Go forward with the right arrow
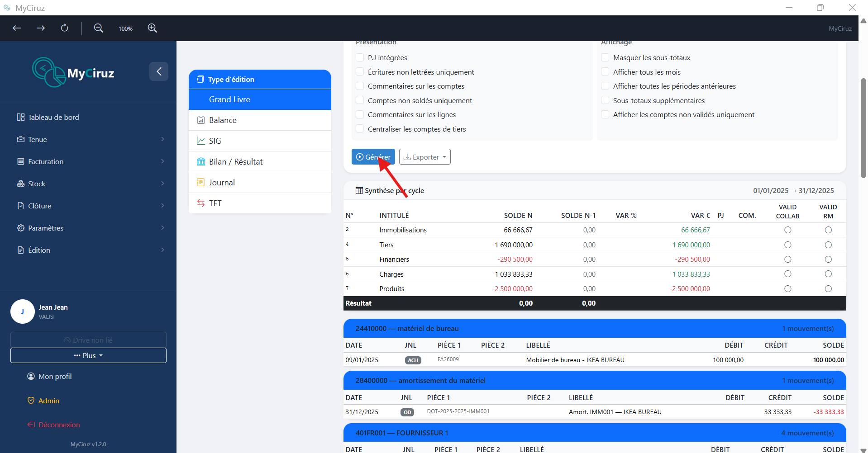 pos(41,28)
